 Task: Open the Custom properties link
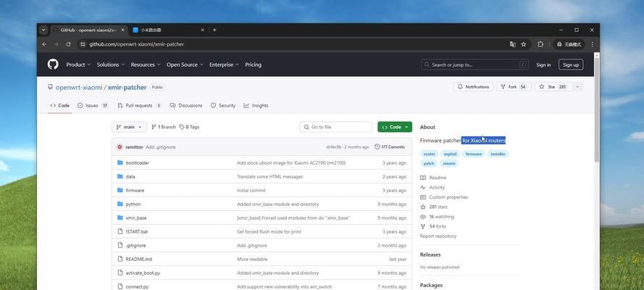pos(444,197)
